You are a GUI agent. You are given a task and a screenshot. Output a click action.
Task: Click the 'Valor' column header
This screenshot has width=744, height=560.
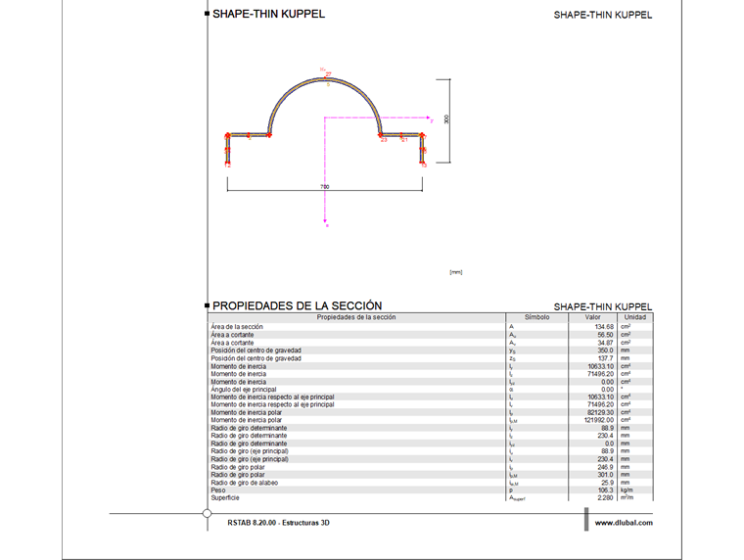coord(592,317)
